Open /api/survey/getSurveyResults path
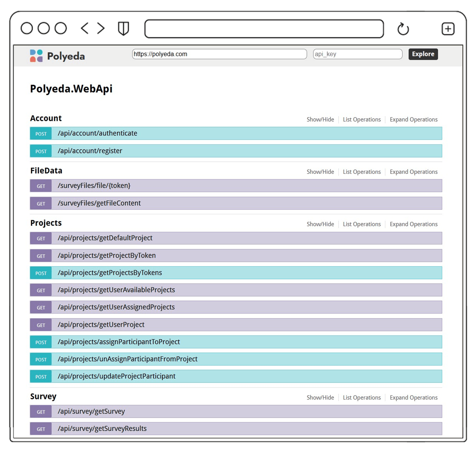The image size is (476, 453). [102, 429]
